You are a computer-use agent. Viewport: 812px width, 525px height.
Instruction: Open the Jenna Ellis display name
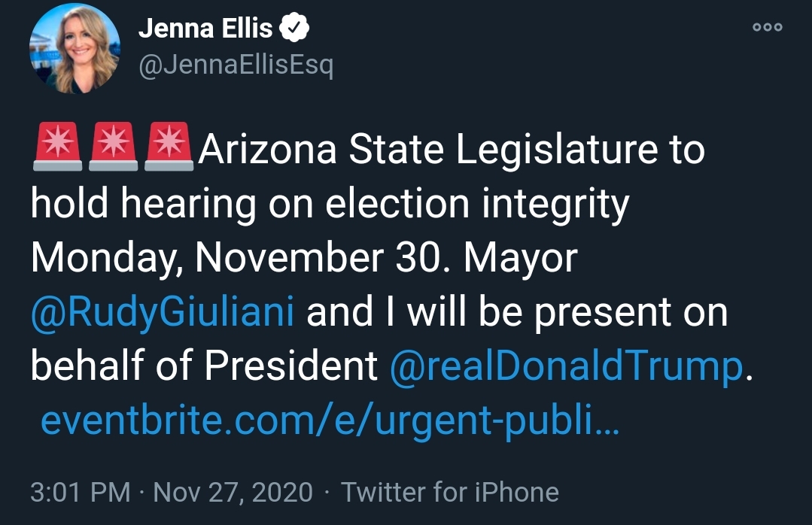tap(205, 28)
